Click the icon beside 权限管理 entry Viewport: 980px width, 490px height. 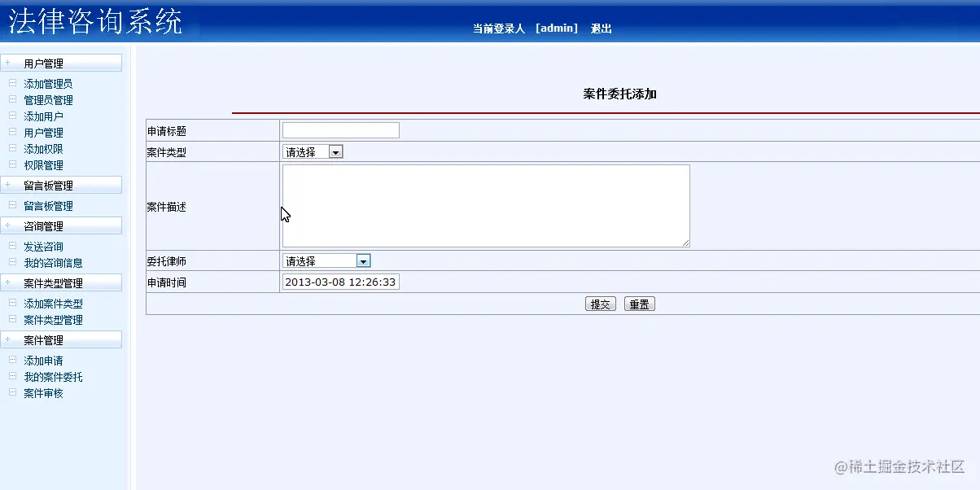(11, 164)
